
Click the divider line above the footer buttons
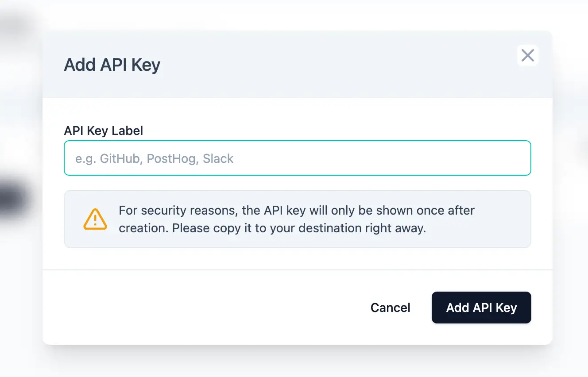pyautogui.click(x=297, y=269)
